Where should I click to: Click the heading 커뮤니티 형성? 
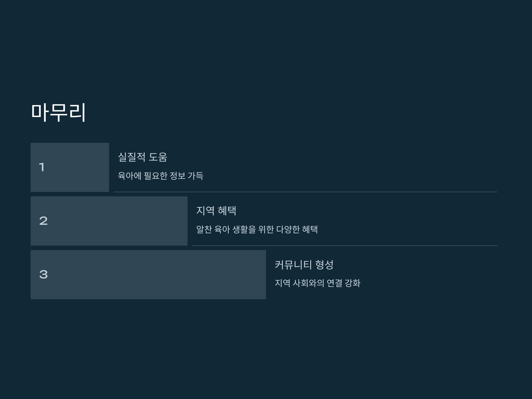point(304,264)
